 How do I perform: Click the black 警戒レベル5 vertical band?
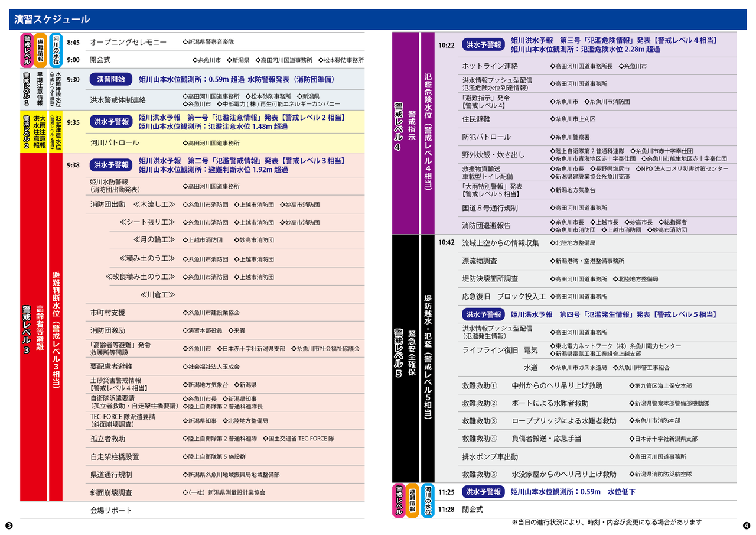tap(405, 359)
